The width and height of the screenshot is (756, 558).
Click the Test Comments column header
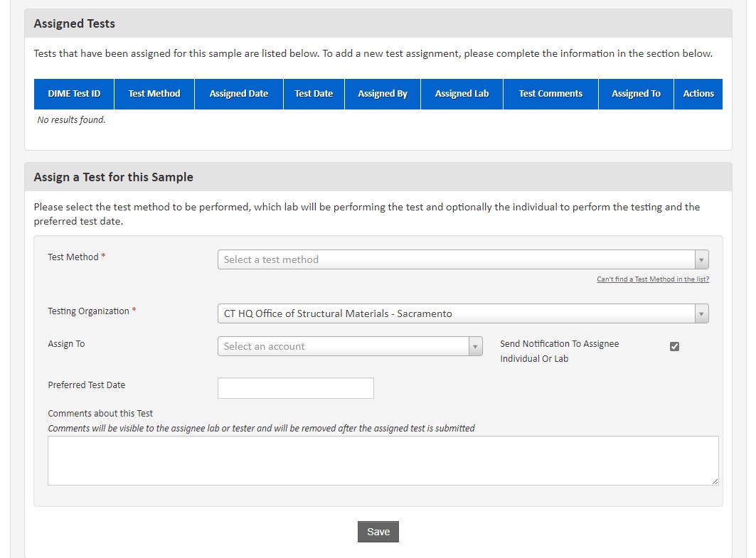(x=550, y=94)
